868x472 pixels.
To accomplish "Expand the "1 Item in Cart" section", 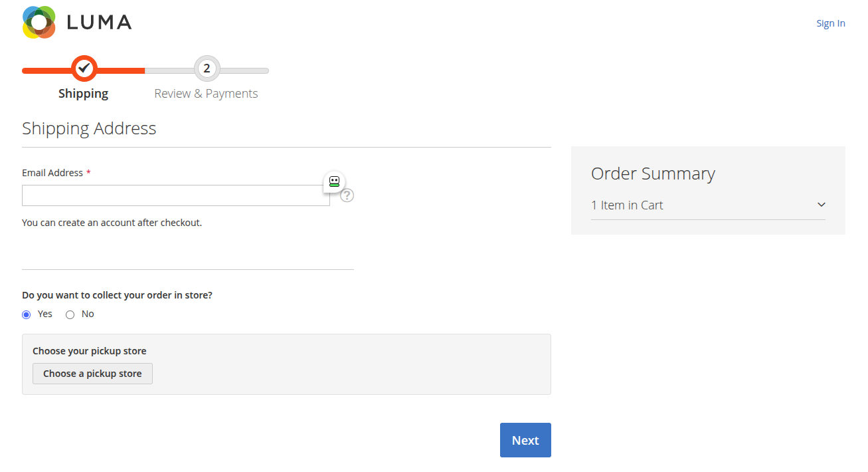I will (x=708, y=205).
